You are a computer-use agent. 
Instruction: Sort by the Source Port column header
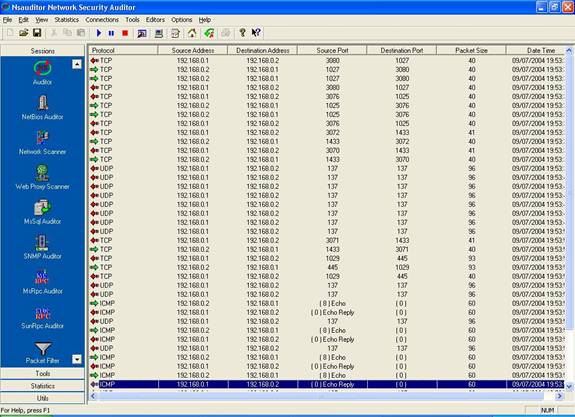(x=332, y=51)
